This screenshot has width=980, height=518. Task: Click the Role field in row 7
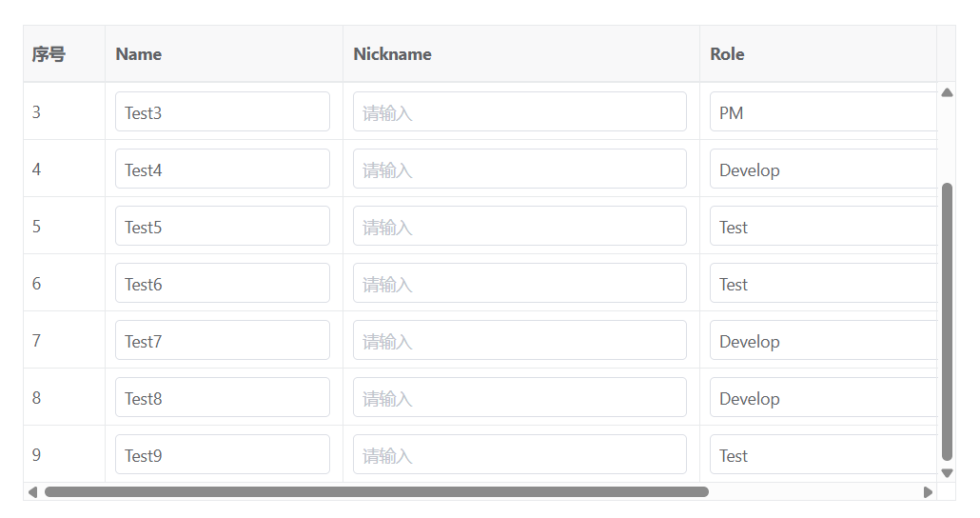pos(823,341)
